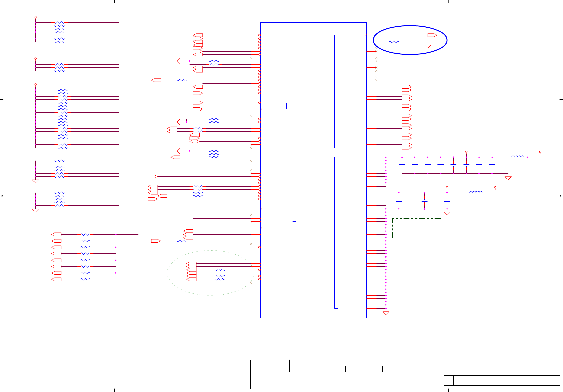Select the empty green dashed rectangle

click(x=416, y=228)
